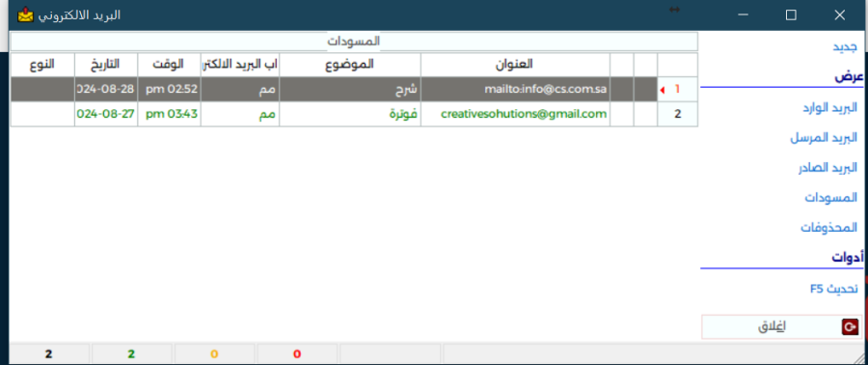
Task: Click the green 2 status bar counter
Action: coord(131,354)
